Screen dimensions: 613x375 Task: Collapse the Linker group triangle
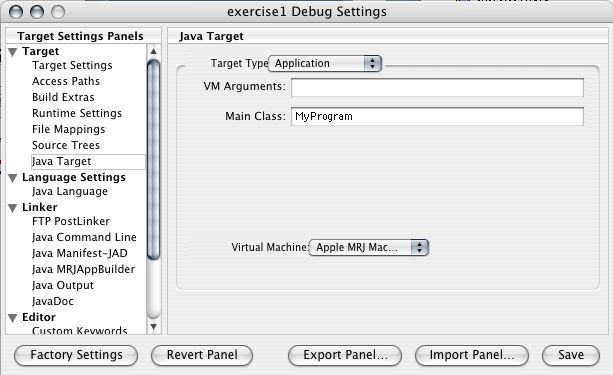point(13,208)
